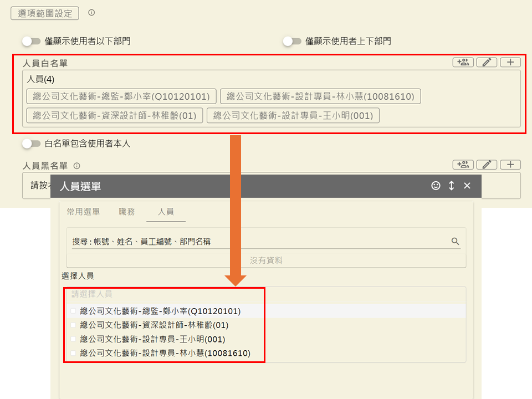The width and height of the screenshot is (532, 399).
Task: Click 沒有資料 result row
Action: (x=266, y=260)
